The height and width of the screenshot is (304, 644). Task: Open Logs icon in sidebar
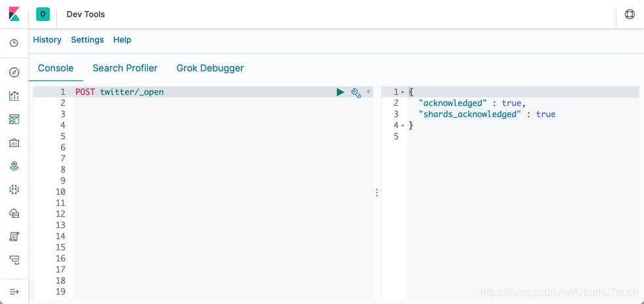pos(14,236)
